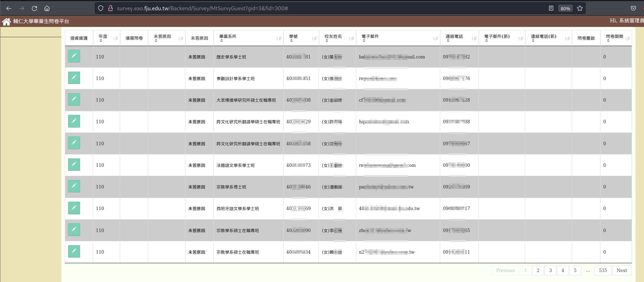Sort table by 畢業系所 column
The image size is (644, 282).
[x=248, y=38]
